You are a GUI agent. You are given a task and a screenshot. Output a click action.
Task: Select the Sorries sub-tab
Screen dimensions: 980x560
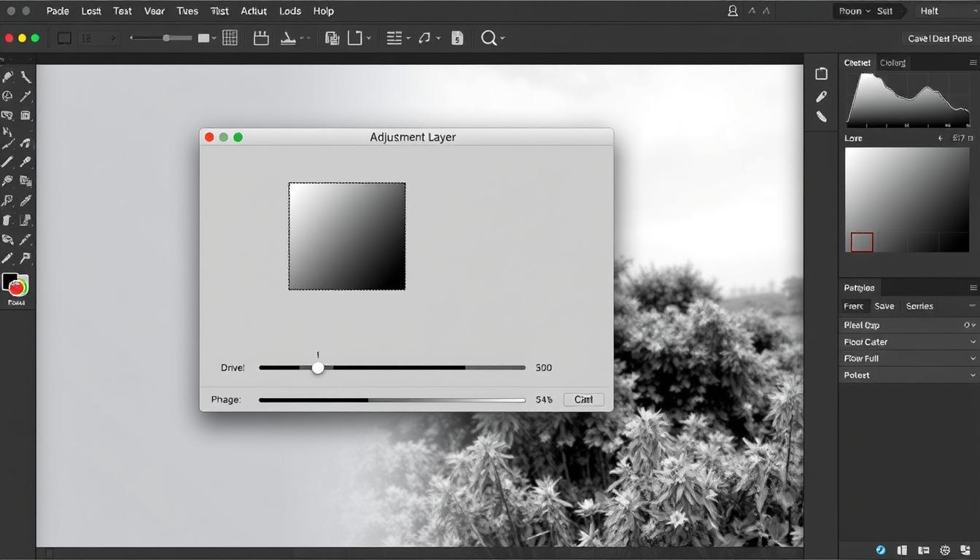click(919, 306)
